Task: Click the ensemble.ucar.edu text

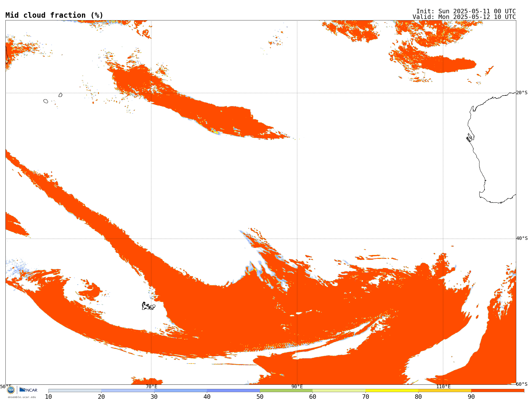Action: (x=22, y=397)
